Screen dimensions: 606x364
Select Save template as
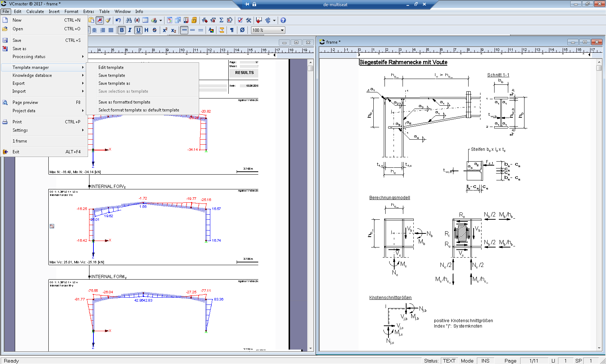pos(114,83)
